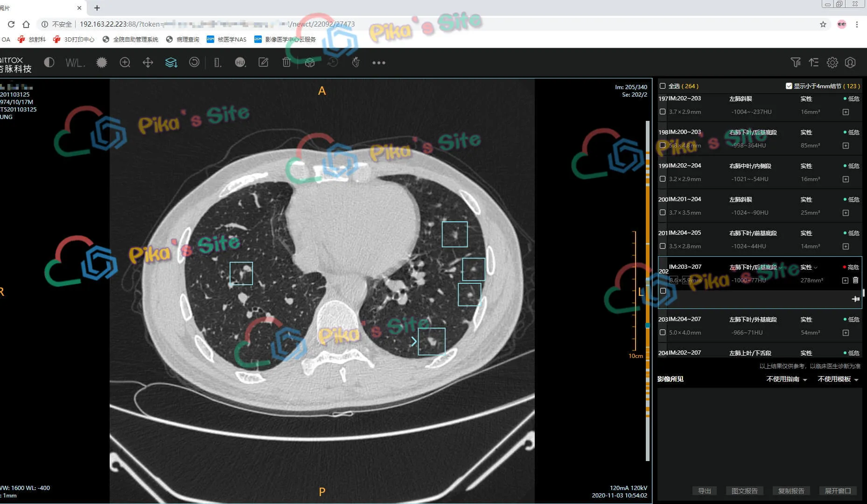Click plus-box icon for nodule 197 (16mm³)
The height and width of the screenshot is (504, 867).
coord(846,112)
